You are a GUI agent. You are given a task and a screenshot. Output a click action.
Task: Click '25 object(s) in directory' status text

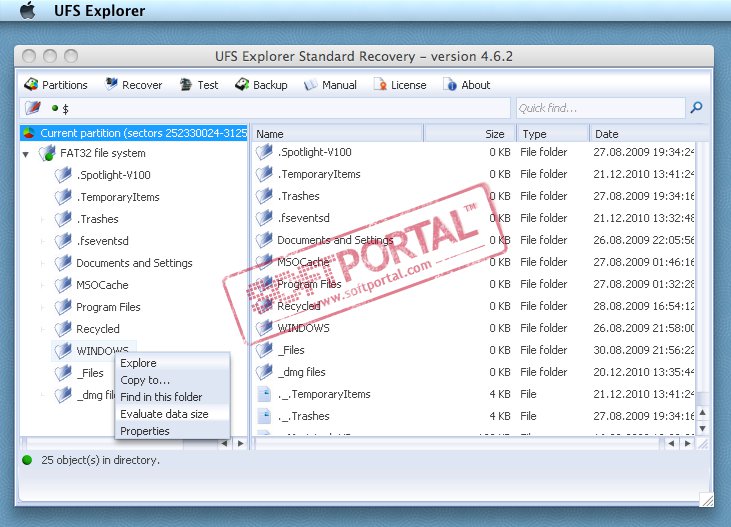pyautogui.click(x=100, y=460)
